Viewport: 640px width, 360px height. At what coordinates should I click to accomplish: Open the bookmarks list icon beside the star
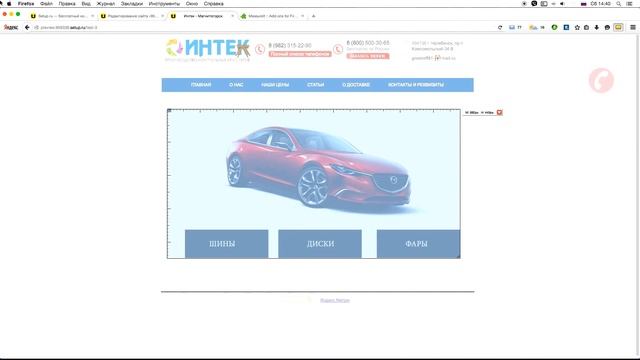pos(587,27)
